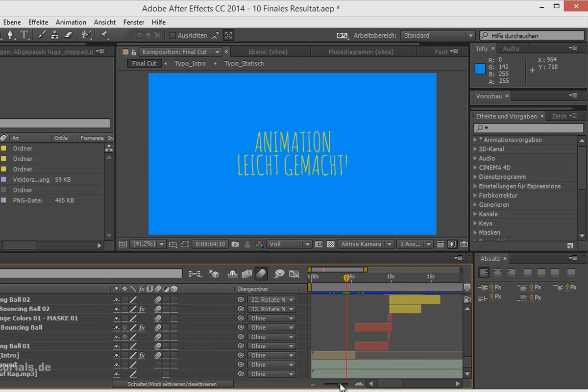The width and height of the screenshot is (588, 392).
Task: Select the Brush tool
Action: [42, 35]
